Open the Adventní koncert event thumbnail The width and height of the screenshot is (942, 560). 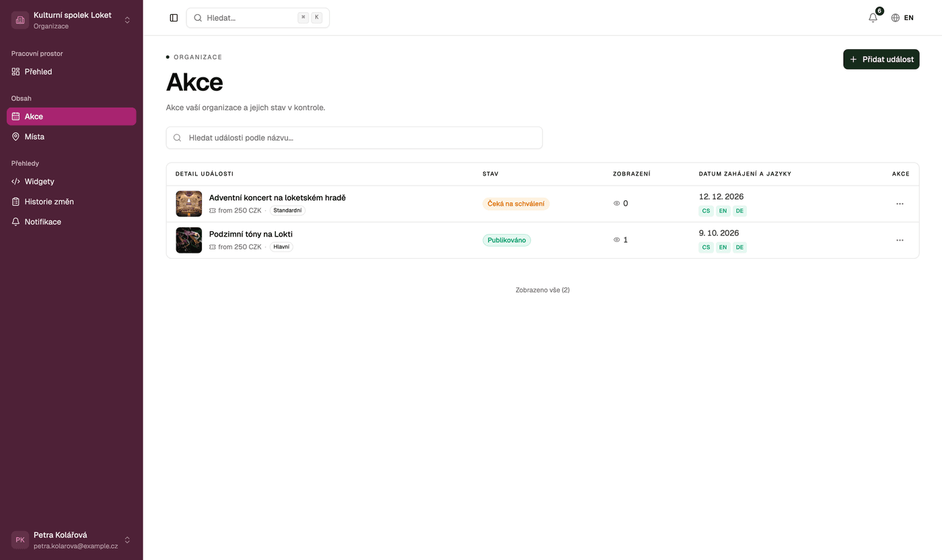coord(189,204)
